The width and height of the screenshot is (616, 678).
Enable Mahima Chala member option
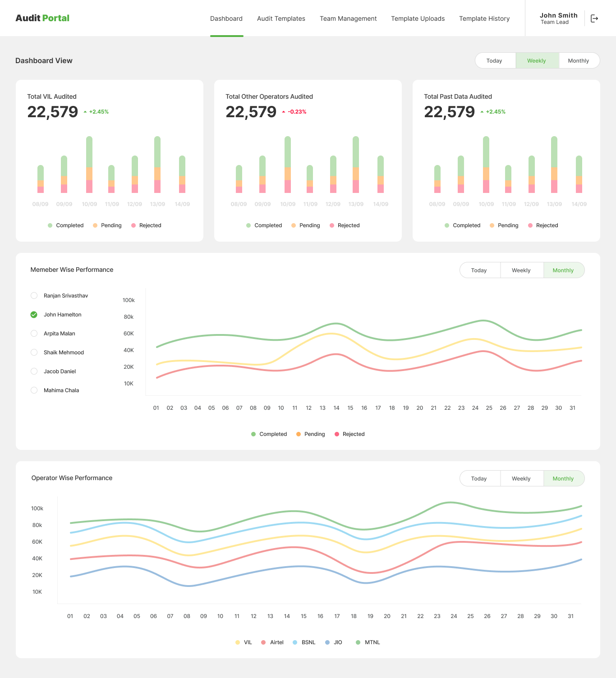[x=34, y=390]
